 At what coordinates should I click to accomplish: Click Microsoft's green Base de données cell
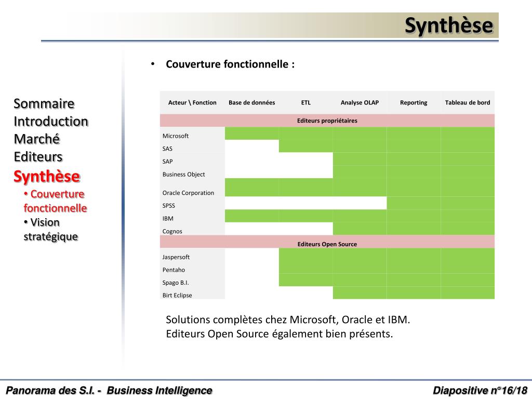(x=252, y=134)
